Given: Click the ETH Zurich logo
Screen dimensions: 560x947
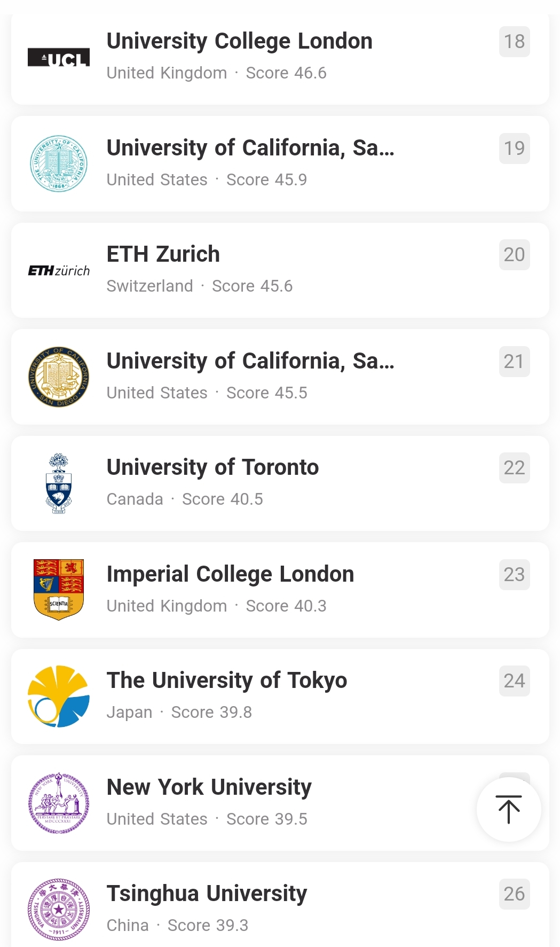Looking at the screenshot, I should pos(59,271).
